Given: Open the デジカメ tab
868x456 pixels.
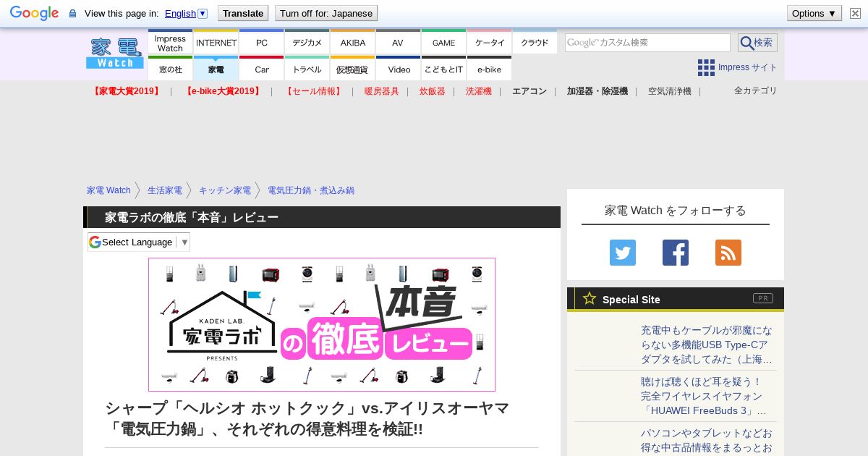Looking at the screenshot, I should point(307,43).
